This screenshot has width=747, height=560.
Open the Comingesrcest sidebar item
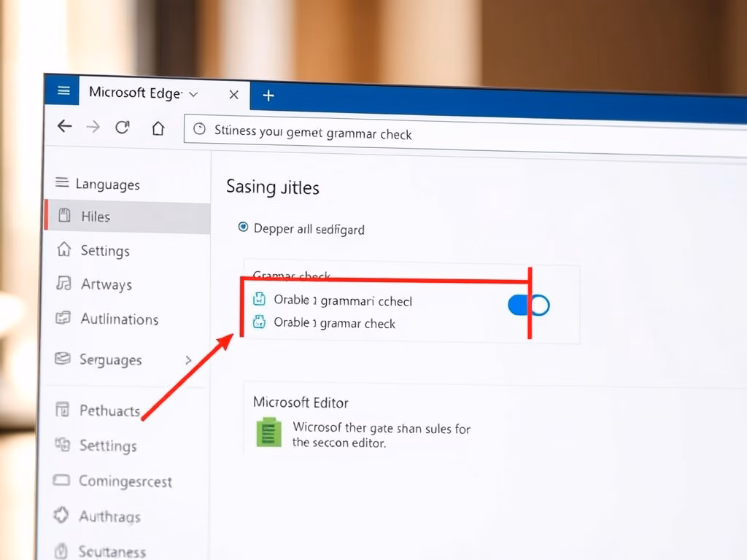(x=125, y=481)
